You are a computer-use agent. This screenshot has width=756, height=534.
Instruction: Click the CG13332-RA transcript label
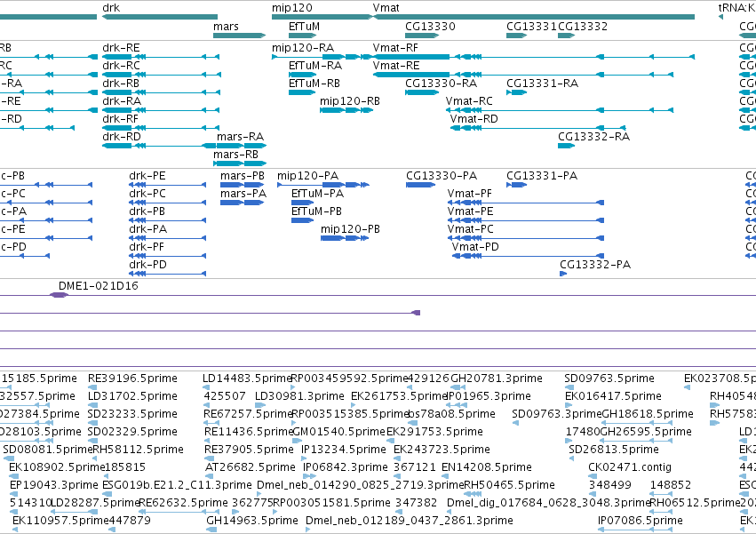(594, 137)
